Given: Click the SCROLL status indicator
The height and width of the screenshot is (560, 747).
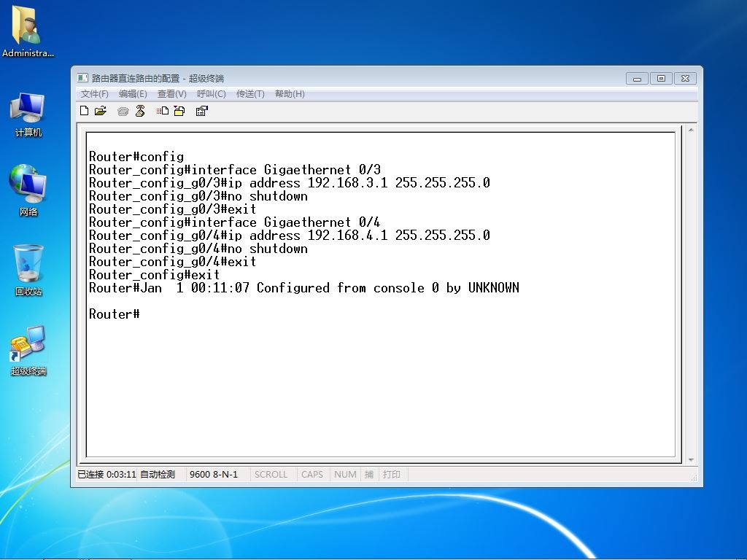Looking at the screenshot, I should [271, 474].
